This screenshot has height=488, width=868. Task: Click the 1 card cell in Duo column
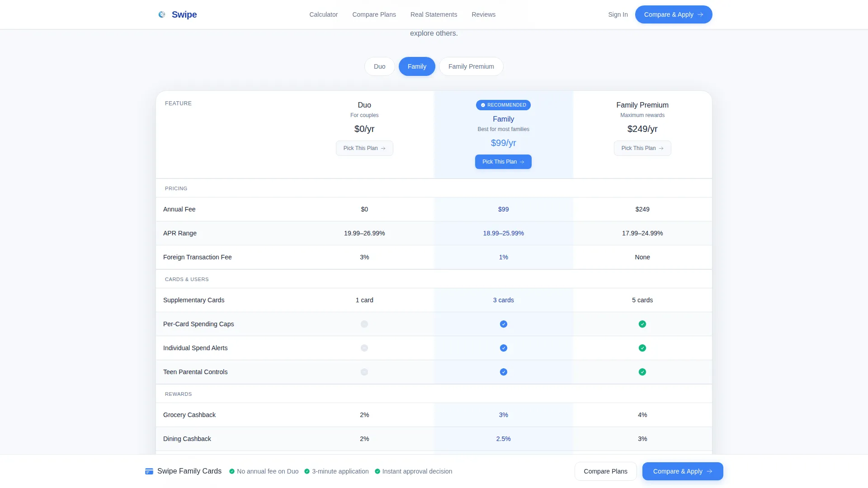pyautogui.click(x=364, y=300)
